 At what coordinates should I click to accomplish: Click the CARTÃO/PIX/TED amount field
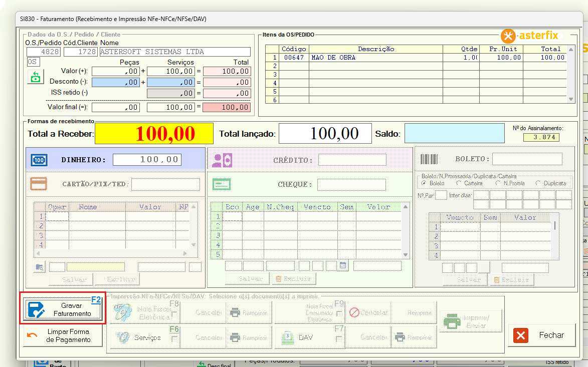166,184
